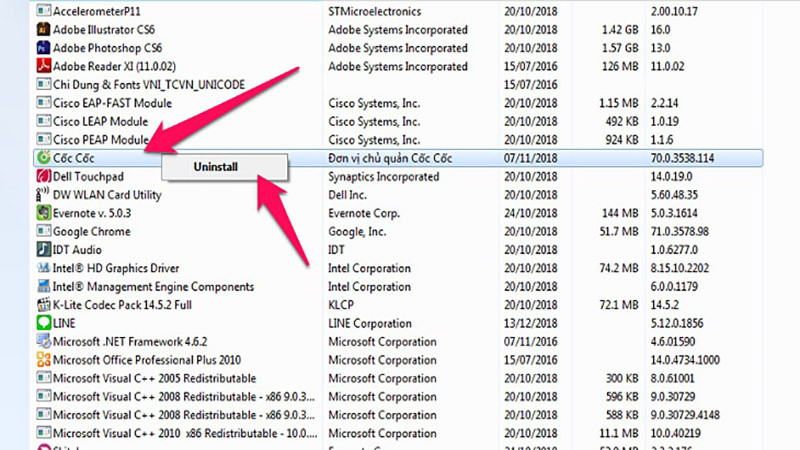The height and width of the screenshot is (450, 800).
Task: Click the IDT Audio music-note icon
Action: coord(43,249)
